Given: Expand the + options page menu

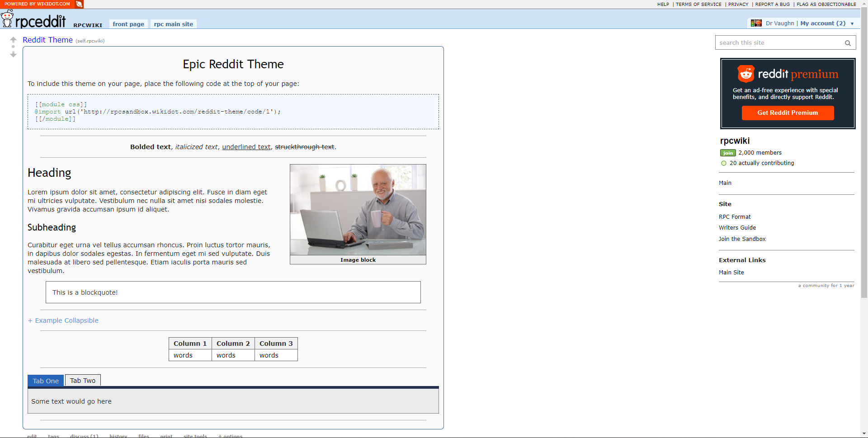Looking at the screenshot, I should click(x=230, y=436).
